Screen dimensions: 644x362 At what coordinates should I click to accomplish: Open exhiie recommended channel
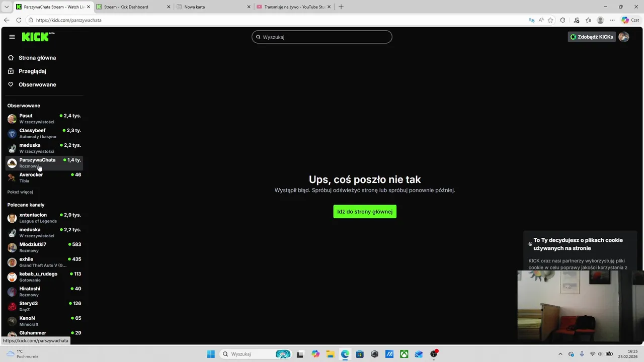[x=44, y=262]
